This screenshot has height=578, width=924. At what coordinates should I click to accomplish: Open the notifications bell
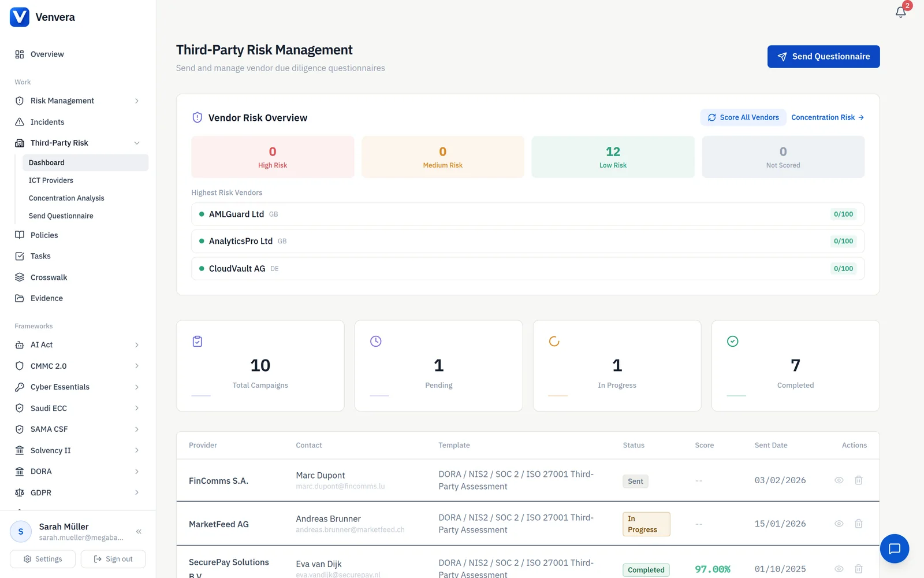(900, 12)
